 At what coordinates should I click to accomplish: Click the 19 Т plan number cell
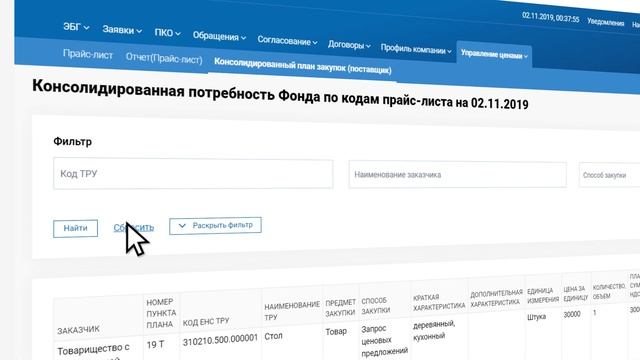155,345
